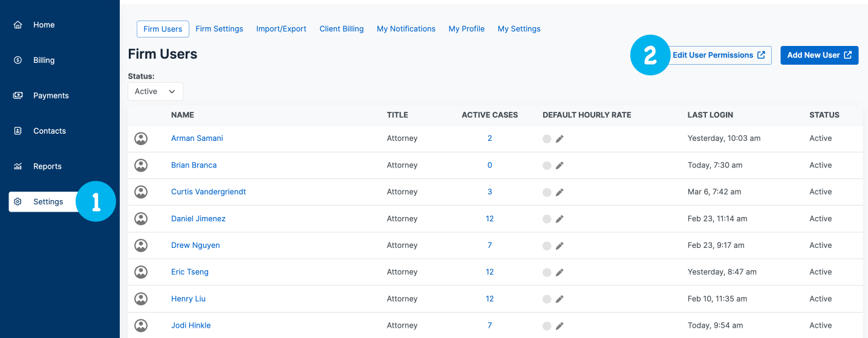View Arman Samani's 2 active cases

(x=490, y=138)
